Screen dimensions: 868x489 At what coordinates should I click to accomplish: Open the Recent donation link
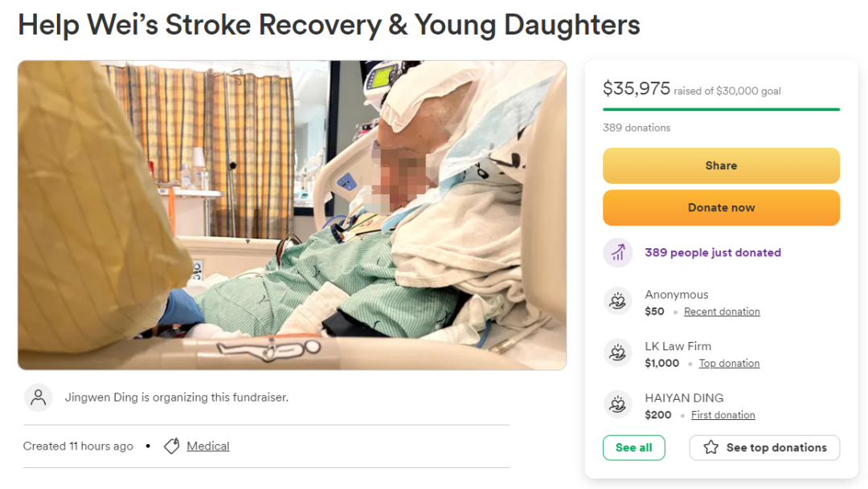click(722, 312)
